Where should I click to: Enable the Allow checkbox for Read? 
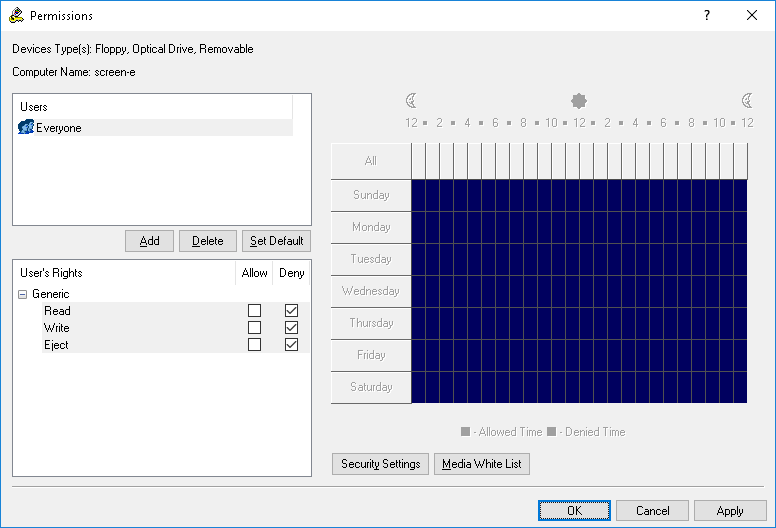pos(255,311)
